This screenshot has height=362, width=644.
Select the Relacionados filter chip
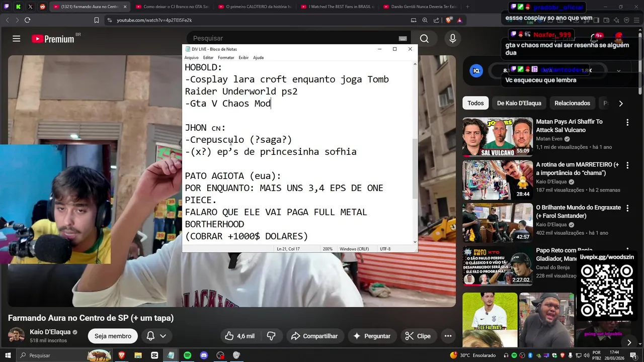pos(572,103)
